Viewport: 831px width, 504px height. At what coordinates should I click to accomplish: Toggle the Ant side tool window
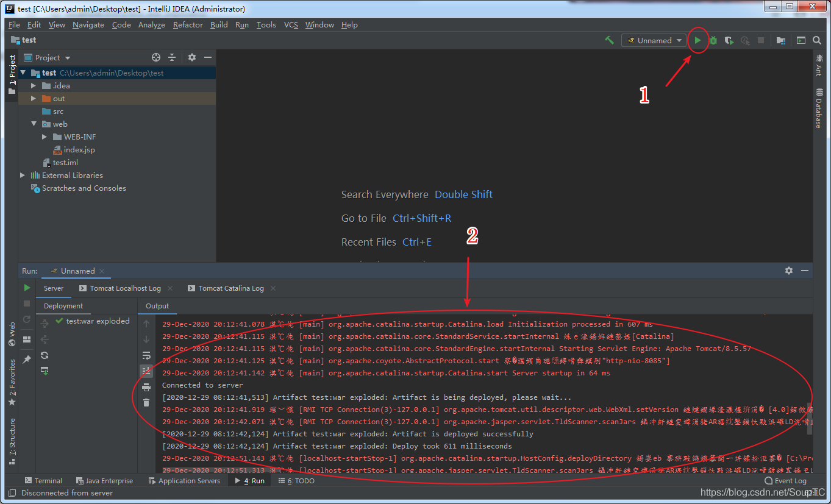(819, 65)
